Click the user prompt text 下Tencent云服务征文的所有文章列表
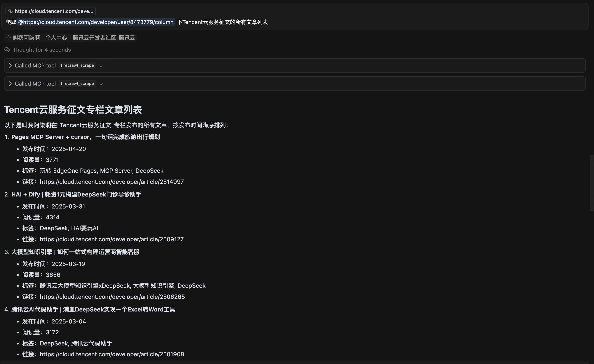Viewport: 594px width, 364px height. (223, 22)
